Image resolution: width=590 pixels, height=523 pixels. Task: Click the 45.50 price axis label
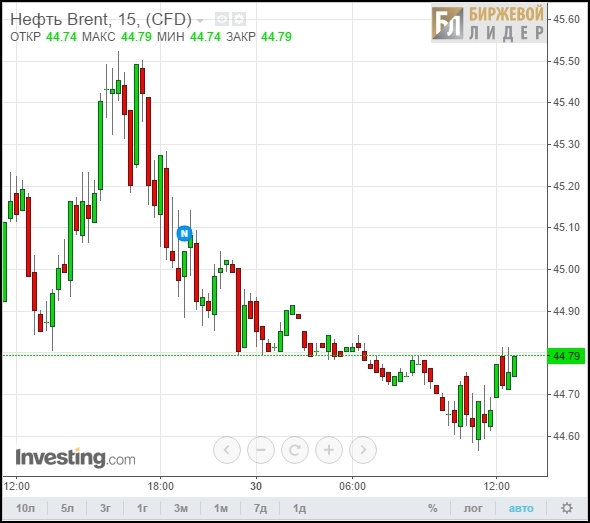click(x=566, y=61)
